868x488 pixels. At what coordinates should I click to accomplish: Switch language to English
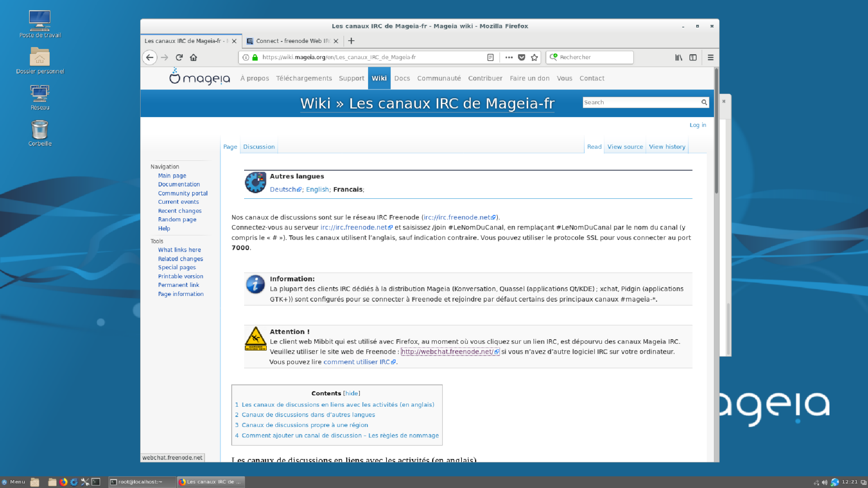317,189
